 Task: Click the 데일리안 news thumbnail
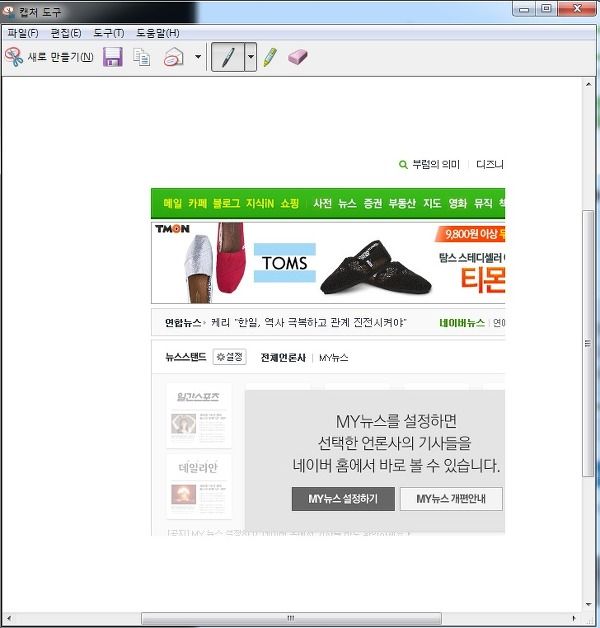(x=199, y=487)
